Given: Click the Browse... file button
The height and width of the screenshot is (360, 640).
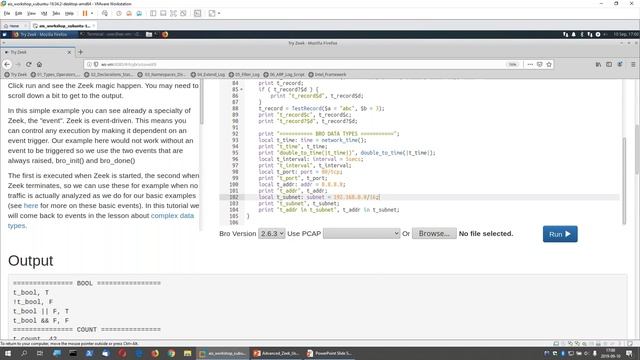Looking at the screenshot, I should click(434, 233).
